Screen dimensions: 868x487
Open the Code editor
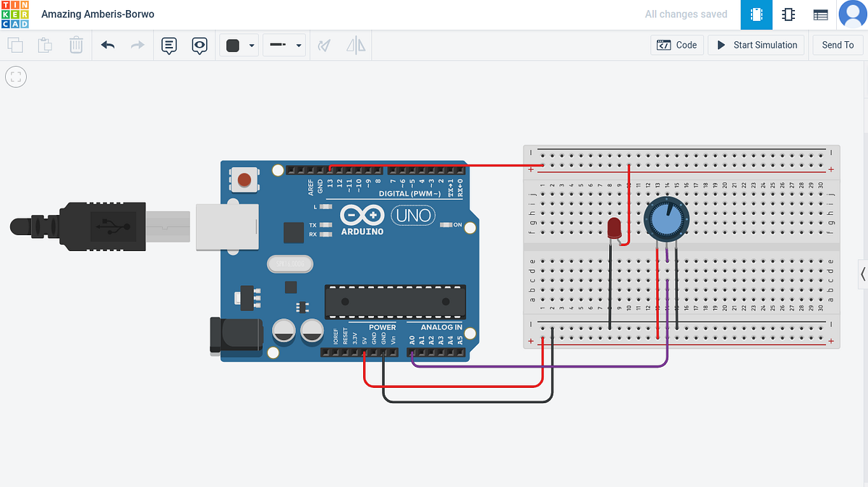676,45
